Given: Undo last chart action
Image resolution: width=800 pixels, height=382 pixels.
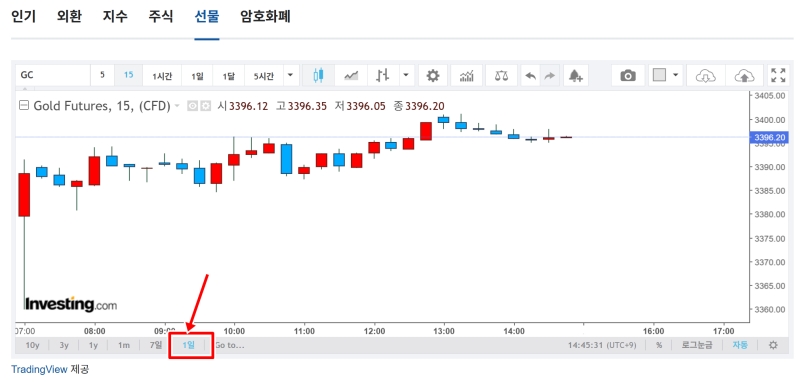Looking at the screenshot, I should (x=531, y=76).
